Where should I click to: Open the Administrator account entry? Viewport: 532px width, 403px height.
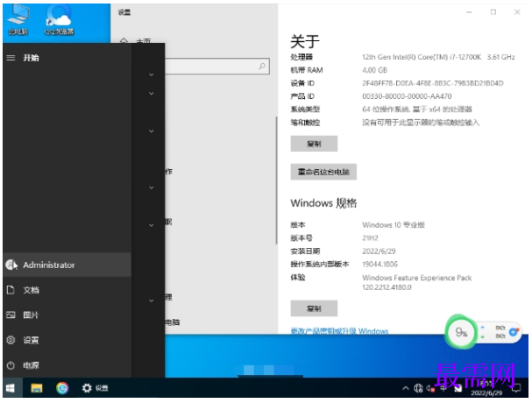(67, 265)
